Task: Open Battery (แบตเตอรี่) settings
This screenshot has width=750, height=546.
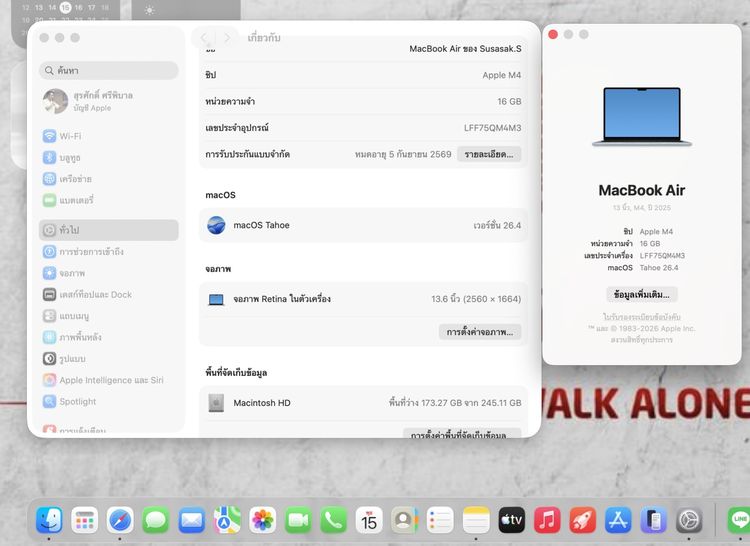Action: click(110, 200)
